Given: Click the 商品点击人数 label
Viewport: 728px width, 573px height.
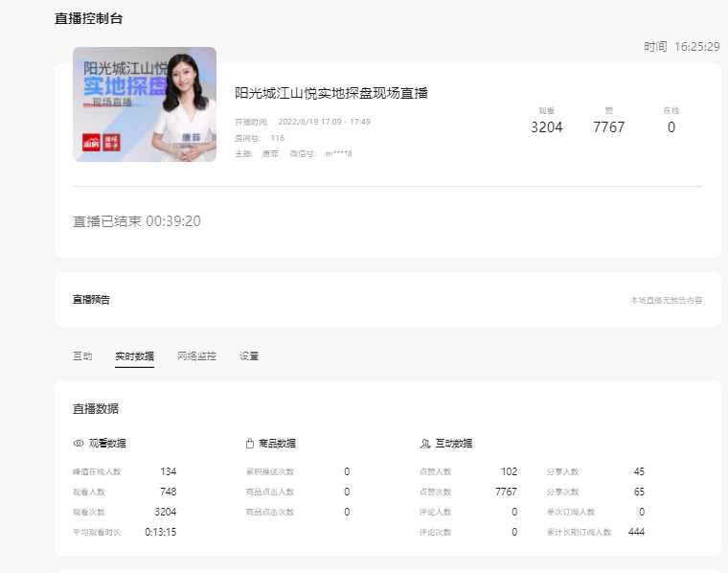Looking at the screenshot, I should [270, 492].
